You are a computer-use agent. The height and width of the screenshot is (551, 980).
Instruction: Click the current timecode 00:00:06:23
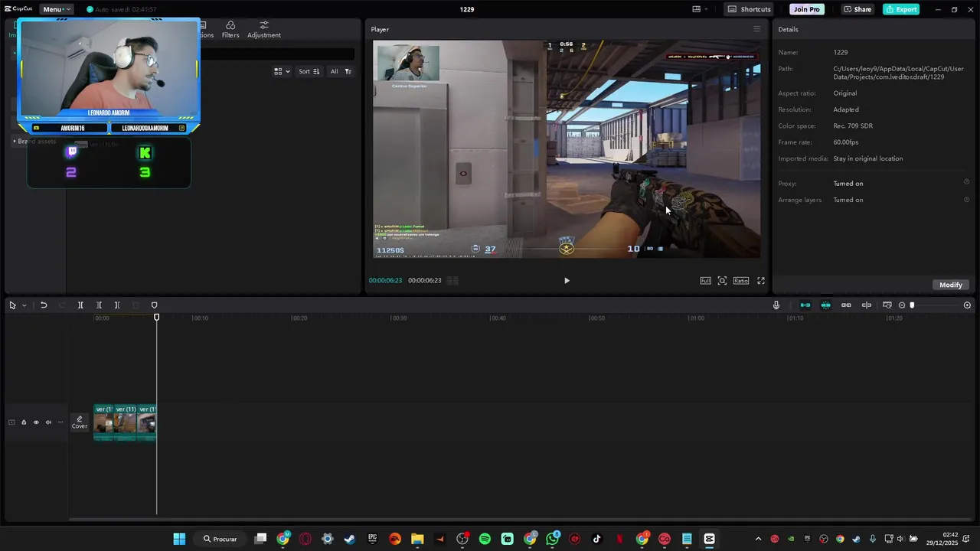click(x=385, y=281)
